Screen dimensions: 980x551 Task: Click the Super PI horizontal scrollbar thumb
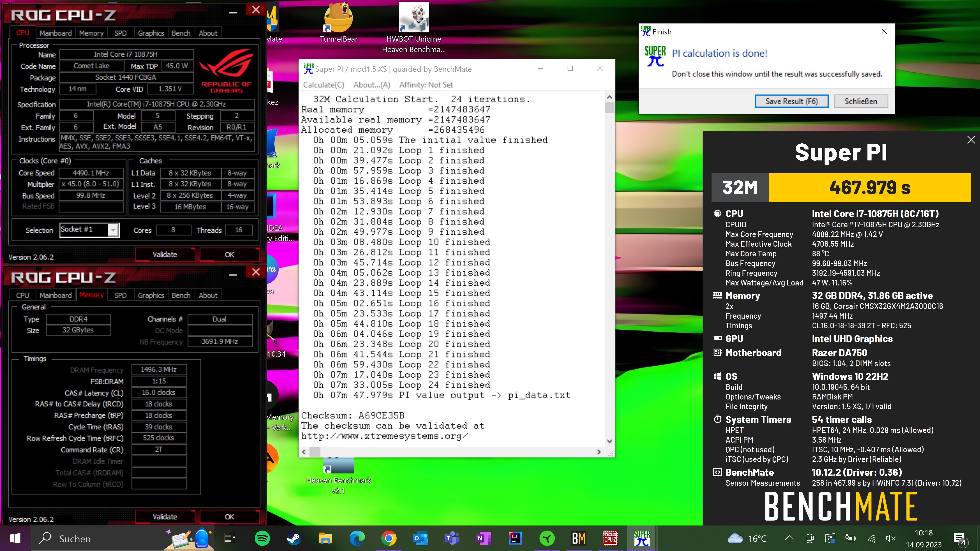pos(315,452)
